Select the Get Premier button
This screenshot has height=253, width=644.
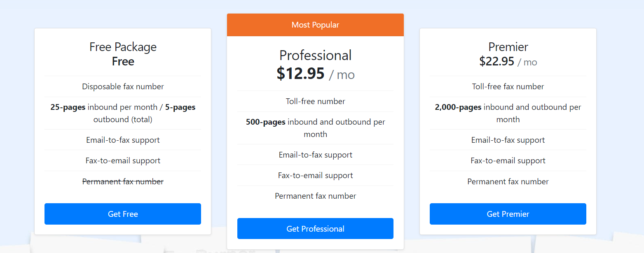click(508, 214)
